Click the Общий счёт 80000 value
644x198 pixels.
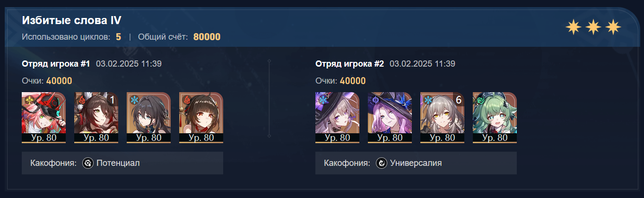(x=207, y=37)
